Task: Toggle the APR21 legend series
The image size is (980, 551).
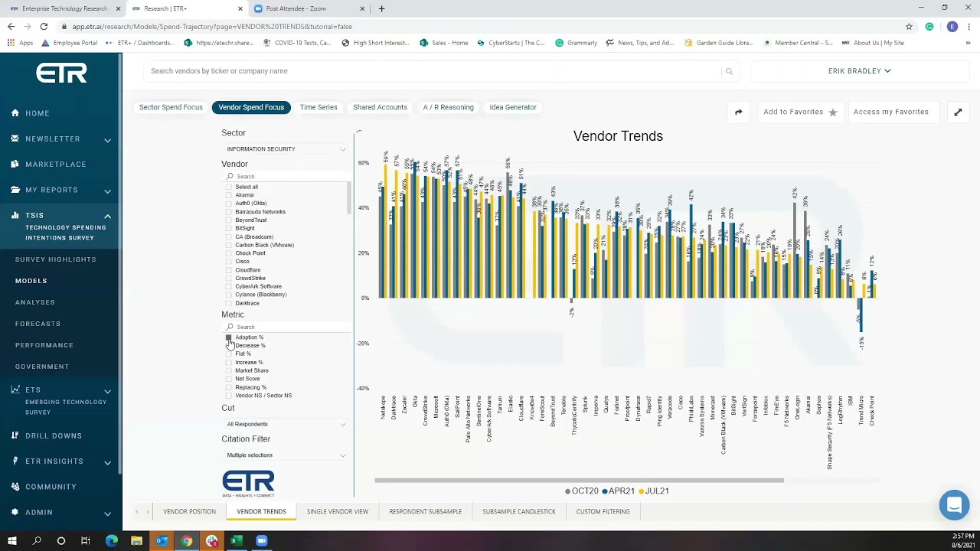Action: (x=619, y=491)
